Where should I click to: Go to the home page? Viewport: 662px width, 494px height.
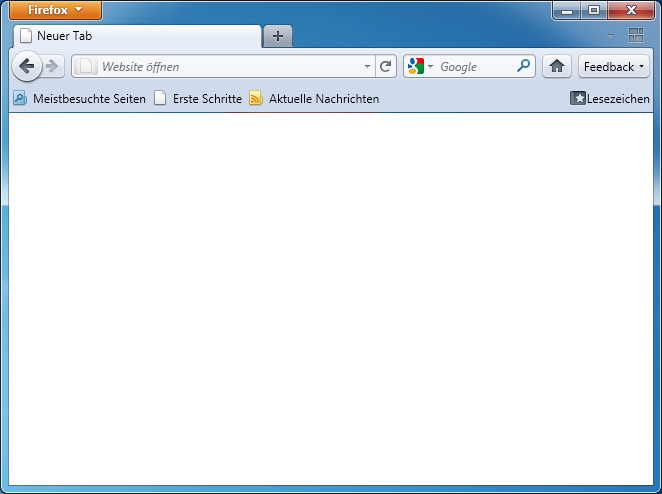(x=557, y=66)
